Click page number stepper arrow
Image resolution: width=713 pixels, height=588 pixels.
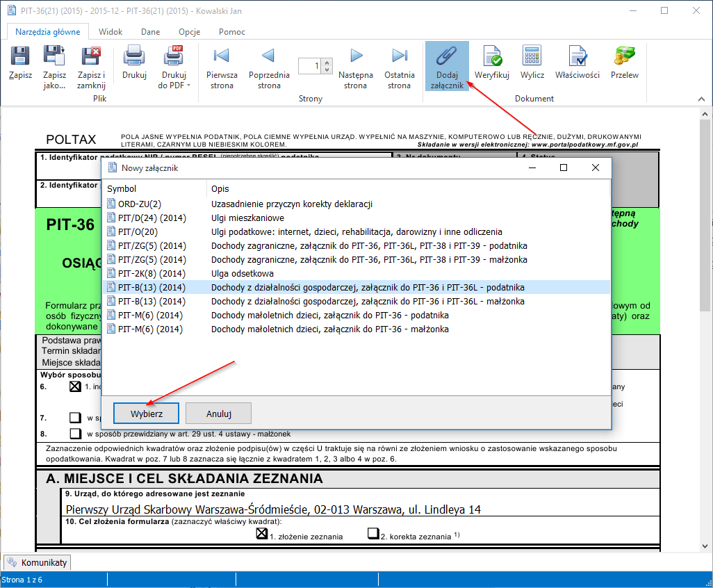(x=327, y=63)
